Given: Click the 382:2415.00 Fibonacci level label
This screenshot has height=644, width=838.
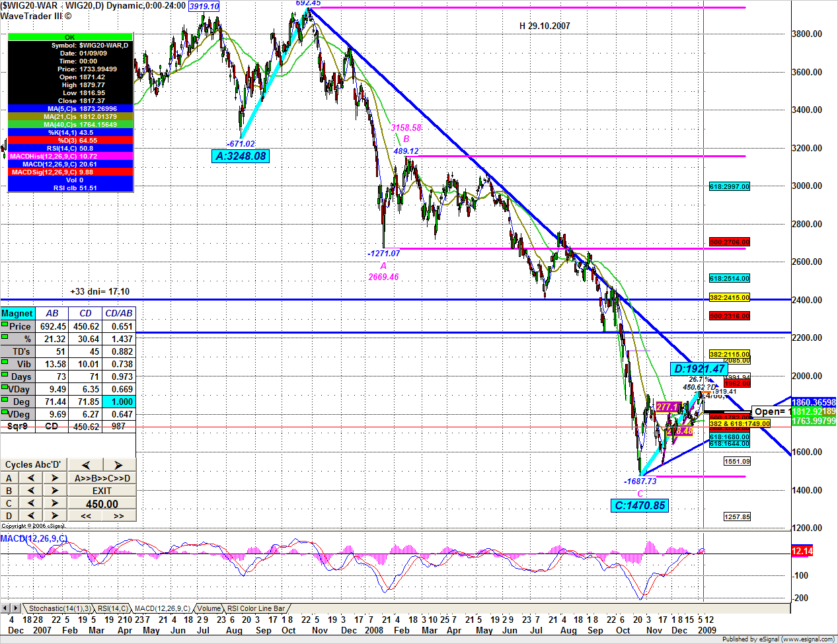Looking at the screenshot, I should (x=730, y=298).
